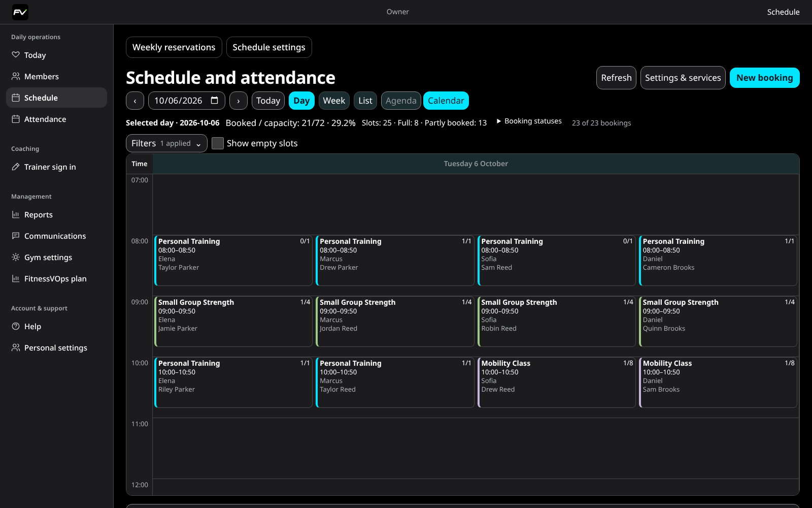
Task: Open Daniel's 08:00 Personal Training with Cameron Brooks
Action: 718,261
